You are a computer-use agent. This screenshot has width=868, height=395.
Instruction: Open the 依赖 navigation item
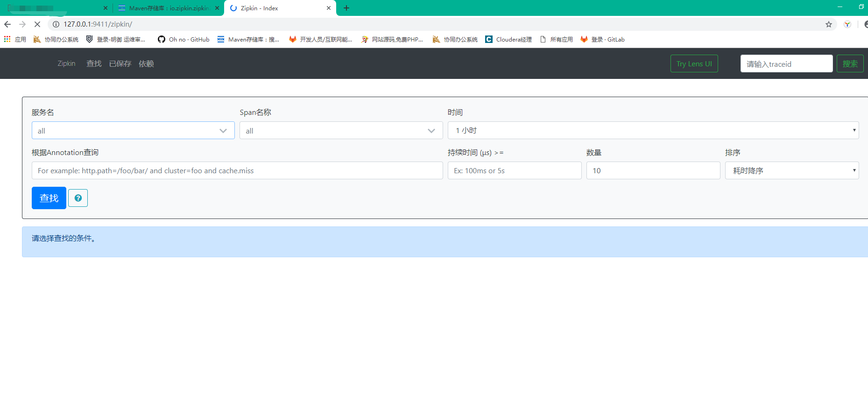(146, 63)
